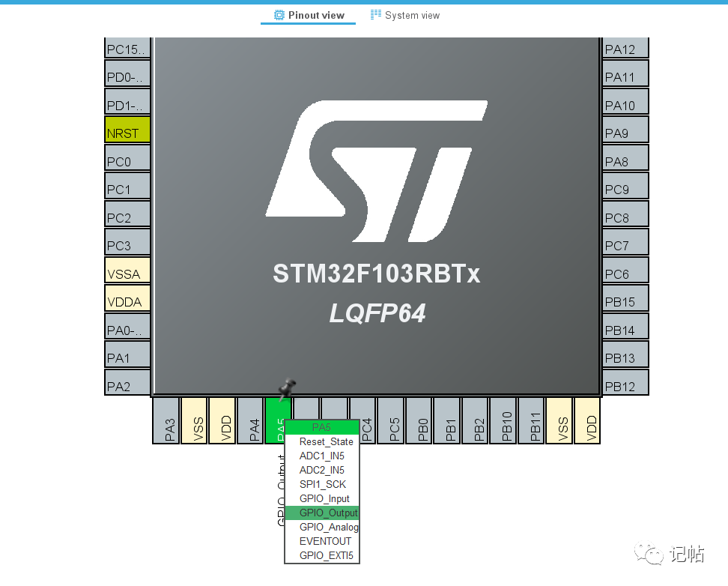Click the pushpin icon above PA5
This screenshot has width=728, height=586.
(x=287, y=388)
